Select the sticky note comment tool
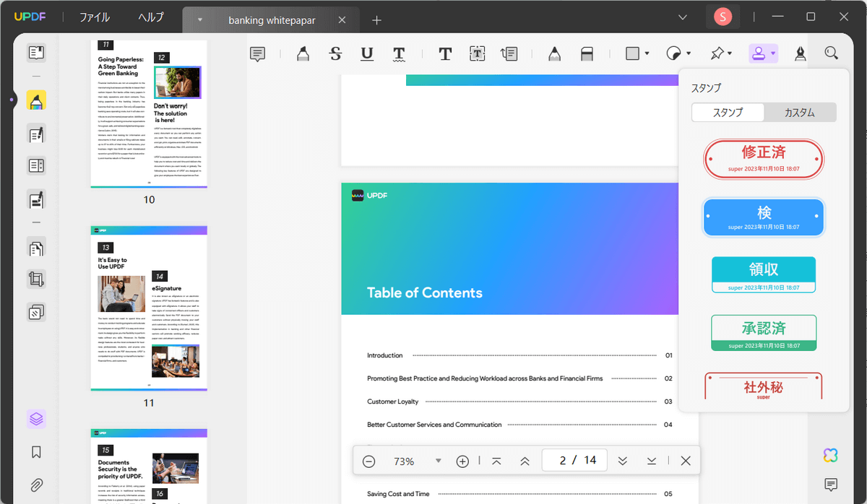The width and height of the screenshot is (867, 504). [258, 53]
